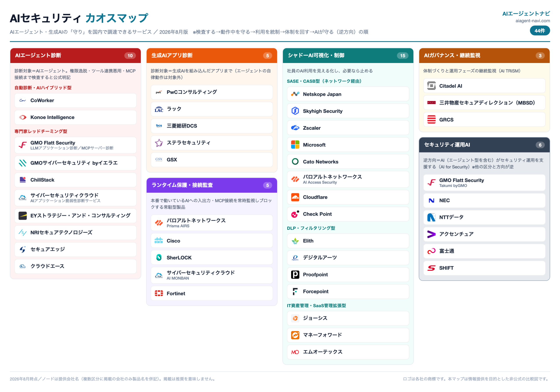The image size is (560, 392).
Task: Click the Zscaler logo icon
Action: (x=295, y=128)
